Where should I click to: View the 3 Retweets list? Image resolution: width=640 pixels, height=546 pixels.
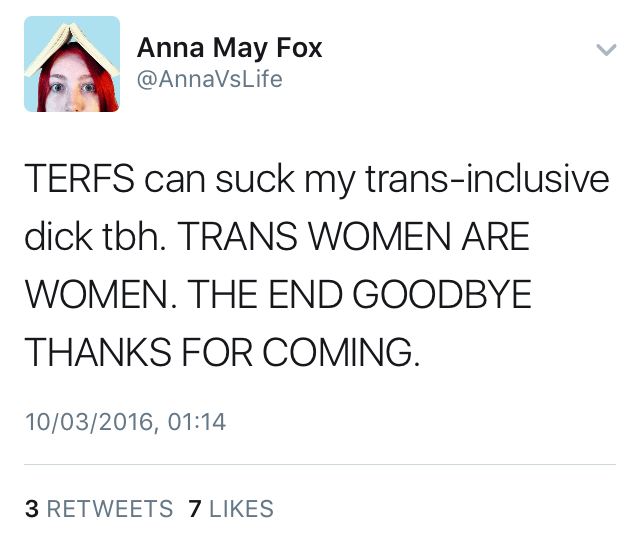[x=98, y=509]
